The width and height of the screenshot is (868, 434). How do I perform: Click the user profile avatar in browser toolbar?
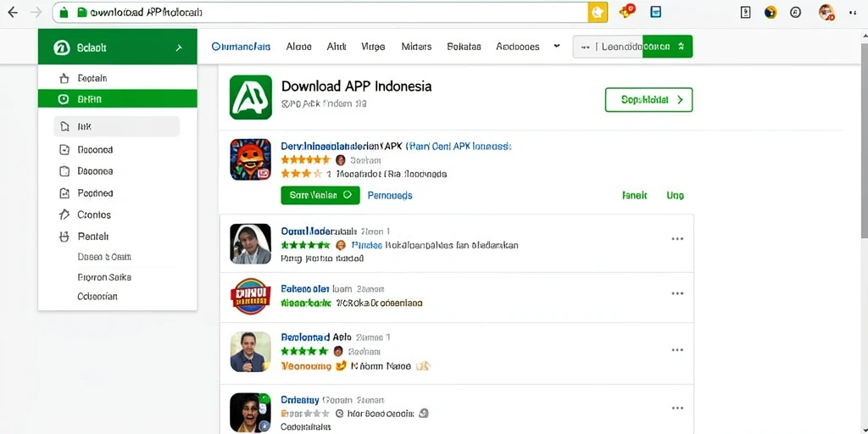click(x=826, y=12)
